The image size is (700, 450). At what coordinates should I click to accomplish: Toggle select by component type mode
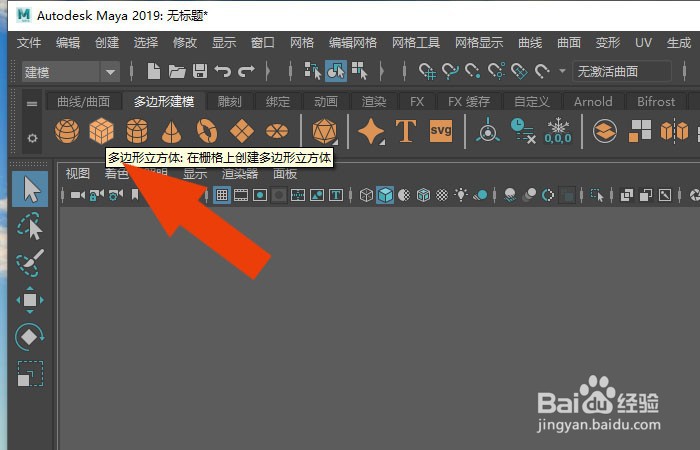(x=359, y=71)
